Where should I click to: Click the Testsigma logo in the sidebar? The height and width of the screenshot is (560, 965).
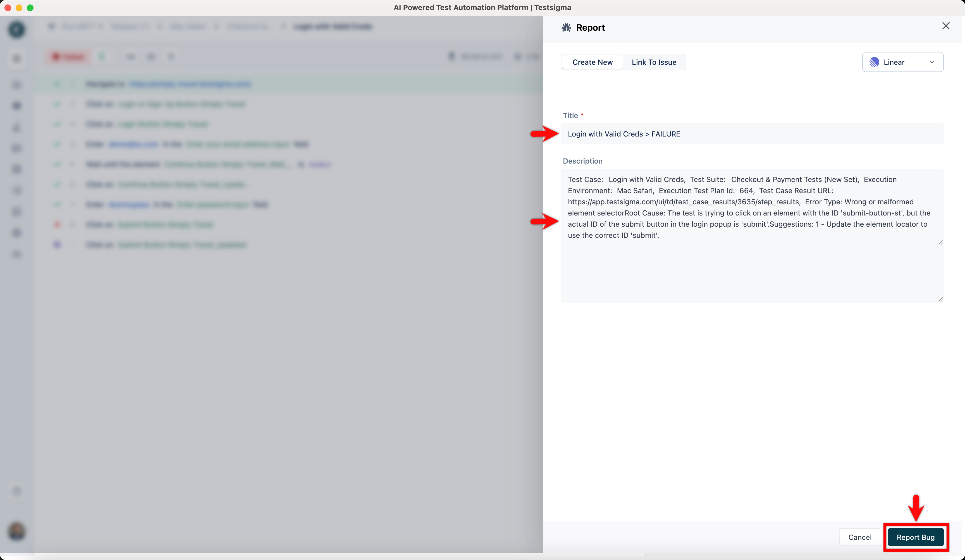click(x=17, y=30)
